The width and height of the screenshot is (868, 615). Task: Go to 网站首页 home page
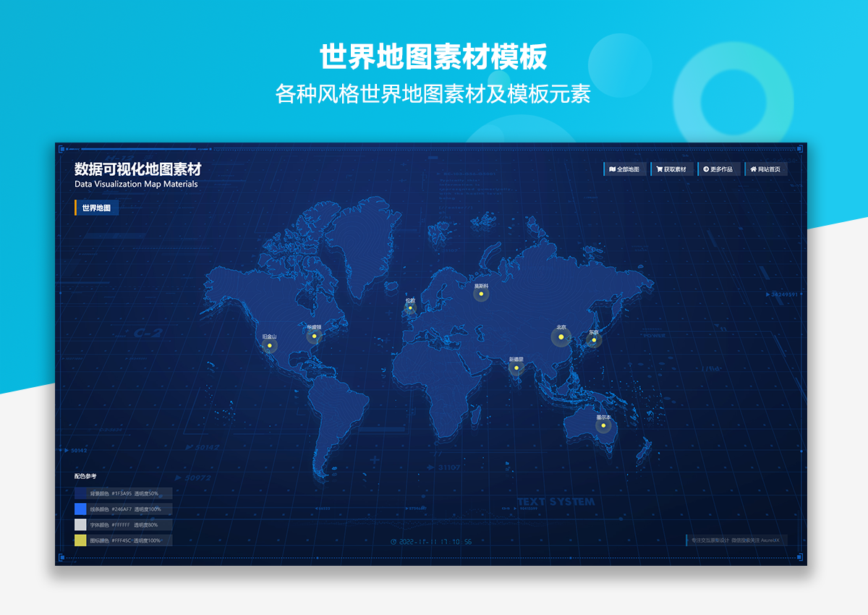[x=766, y=169]
